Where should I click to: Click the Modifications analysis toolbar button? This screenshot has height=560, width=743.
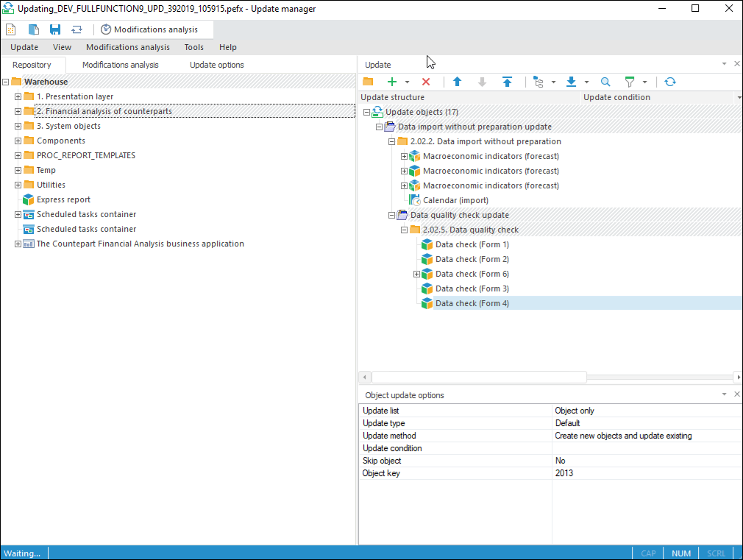[x=149, y=29]
